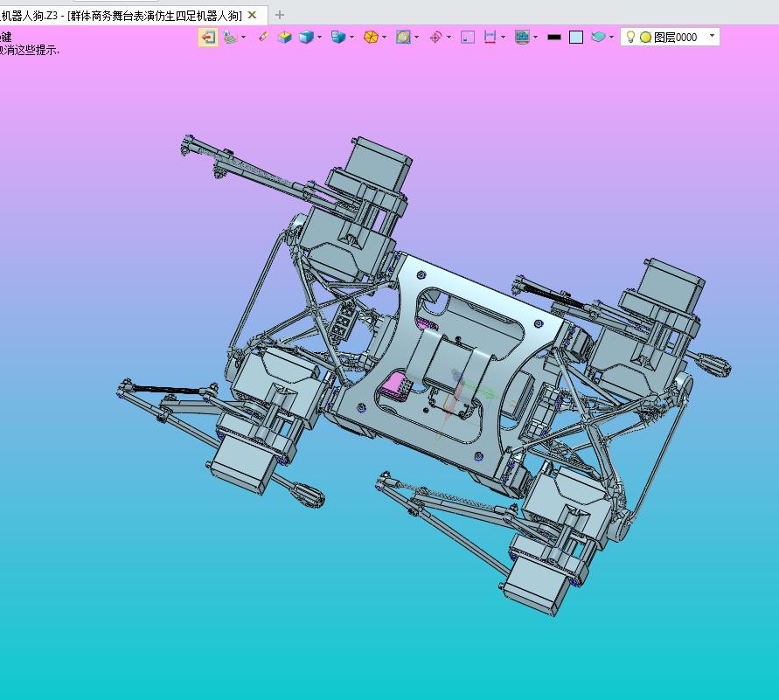Image resolution: width=779 pixels, height=700 pixels.
Task: Click the yellow box with down arrow icon
Action: [x=285, y=37]
